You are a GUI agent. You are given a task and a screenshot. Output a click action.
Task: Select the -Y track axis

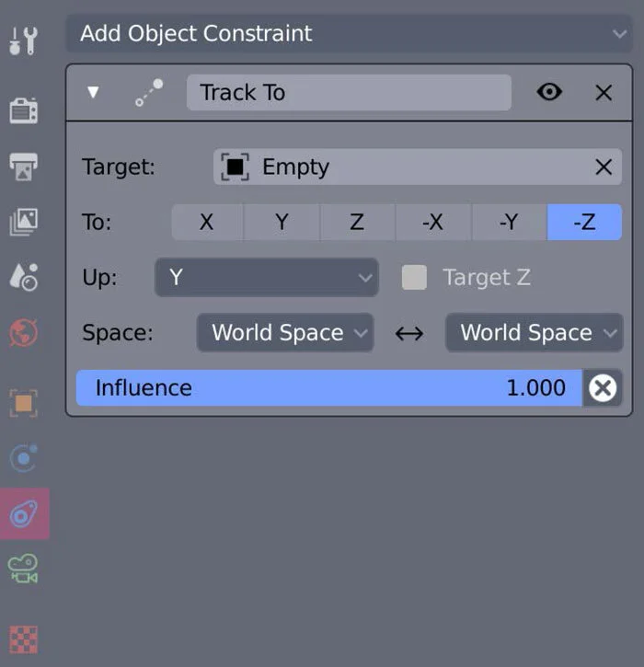coord(509,222)
